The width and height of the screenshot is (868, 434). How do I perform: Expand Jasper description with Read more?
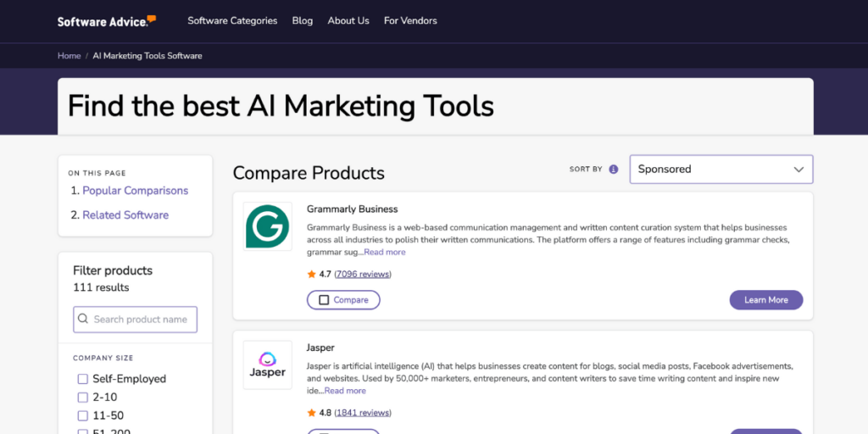(345, 391)
